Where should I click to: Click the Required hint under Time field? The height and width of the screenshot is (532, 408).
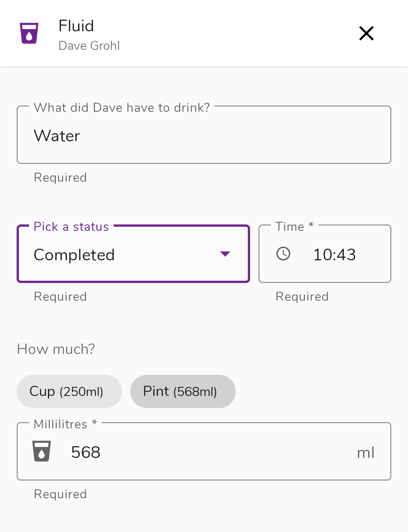tap(302, 297)
